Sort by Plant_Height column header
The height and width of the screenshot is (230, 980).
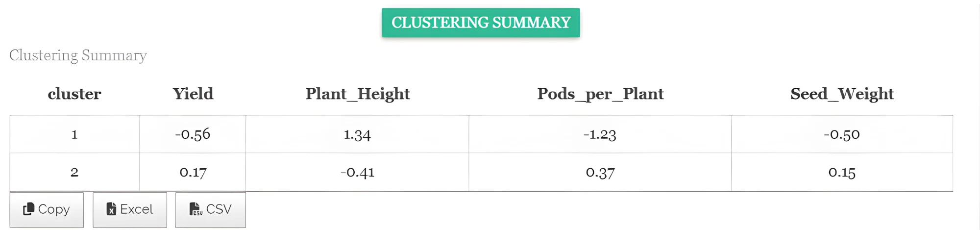358,94
